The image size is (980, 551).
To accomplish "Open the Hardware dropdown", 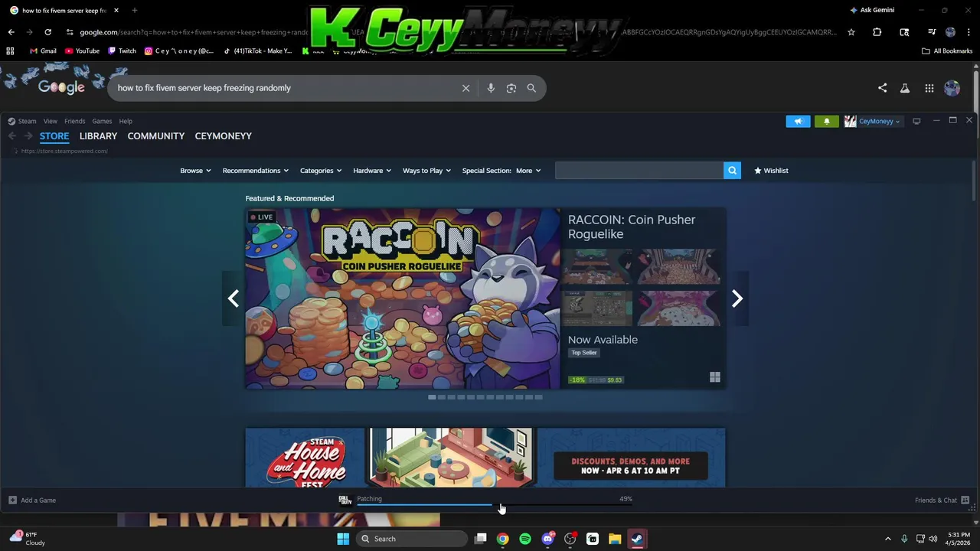I will click(x=372, y=171).
